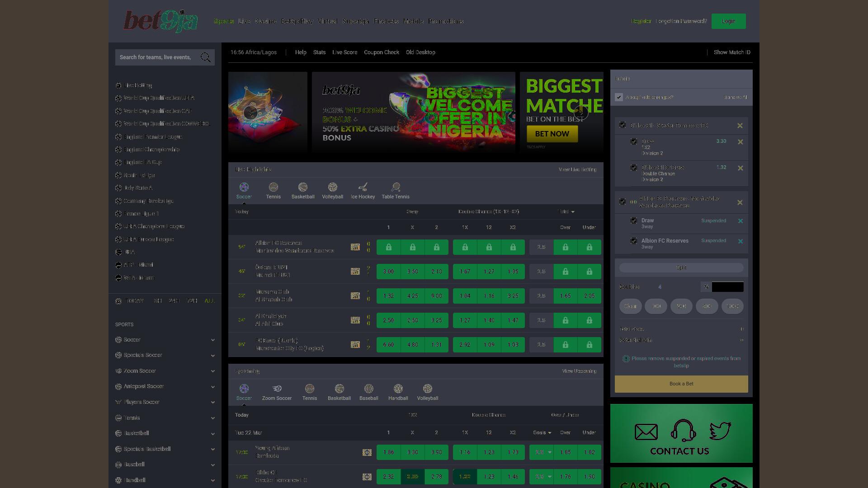Toggle Double Chance 1.32 selection checkbox
Screen dimensions: 868x488
point(634,168)
